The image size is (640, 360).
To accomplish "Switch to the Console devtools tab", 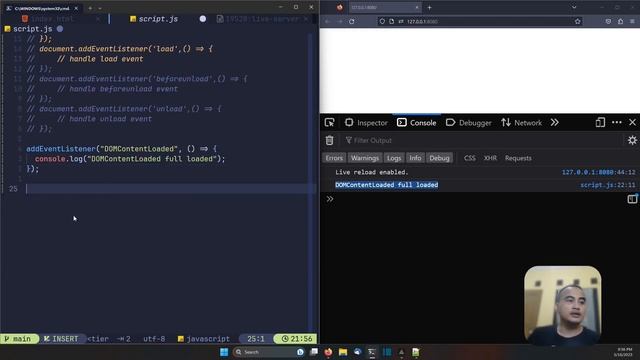I will coord(417,122).
